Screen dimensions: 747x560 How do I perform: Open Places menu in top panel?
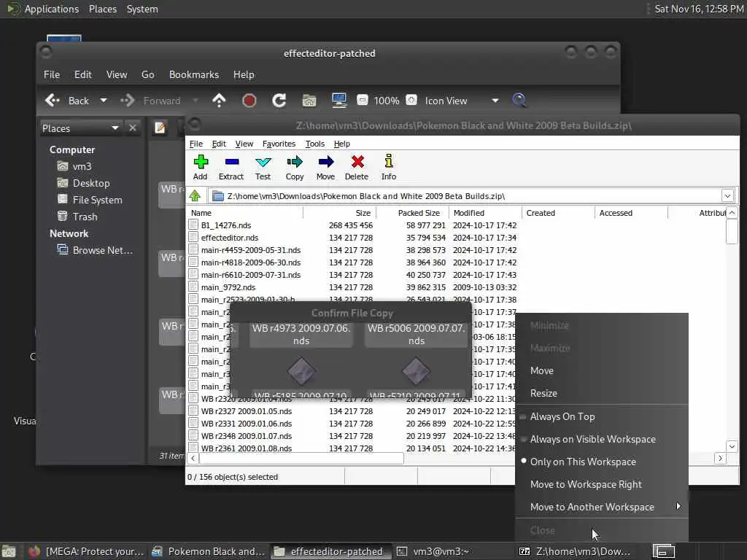pos(102,9)
